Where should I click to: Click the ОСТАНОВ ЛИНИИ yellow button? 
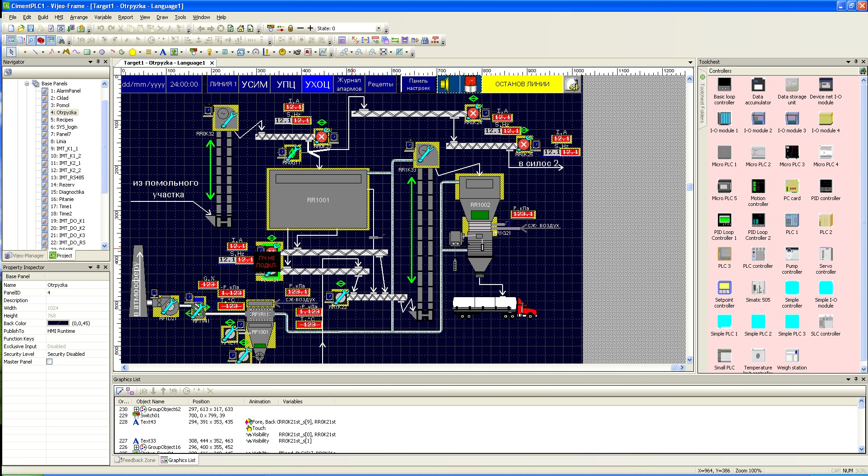[522, 84]
